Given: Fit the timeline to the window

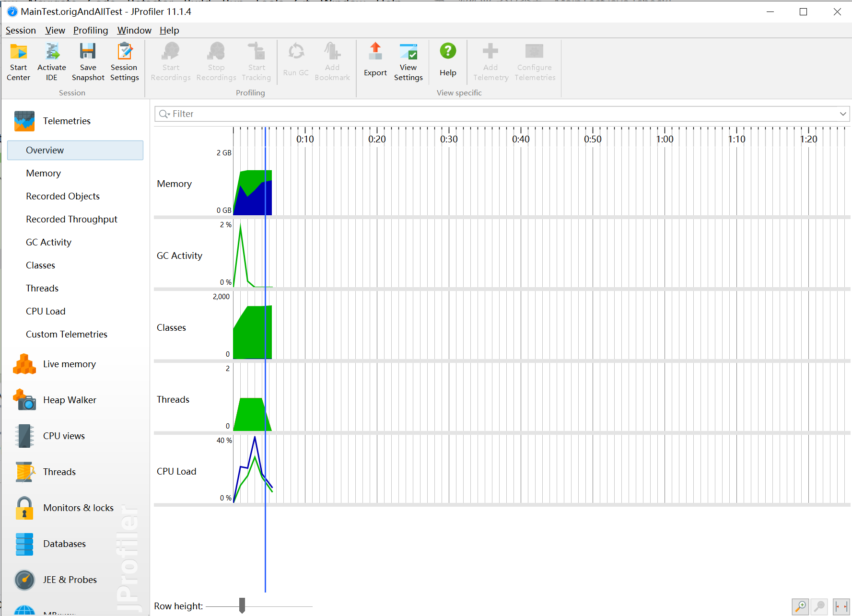Looking at the screenshot, I should pyautogui.click(x=841, y=606).
